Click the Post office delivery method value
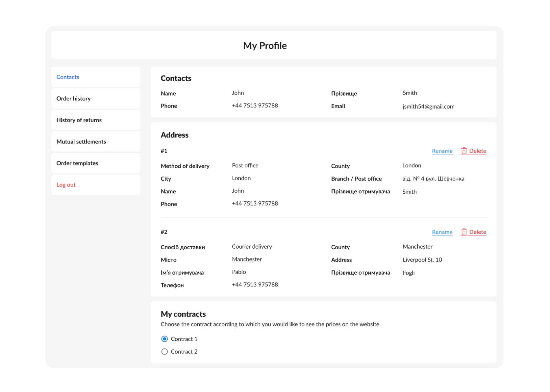The width and height of the screenshot is (550, 392). [245, 165]
